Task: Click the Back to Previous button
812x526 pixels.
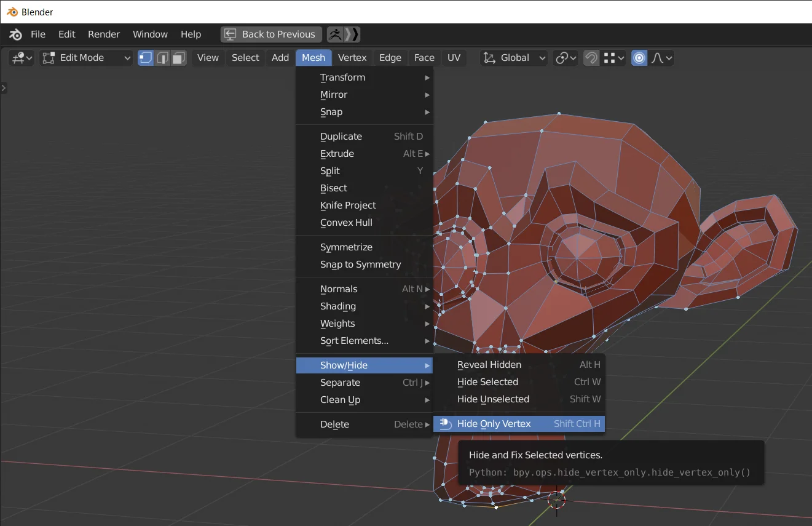Action: pyautogui.click(x=270, y=34)
